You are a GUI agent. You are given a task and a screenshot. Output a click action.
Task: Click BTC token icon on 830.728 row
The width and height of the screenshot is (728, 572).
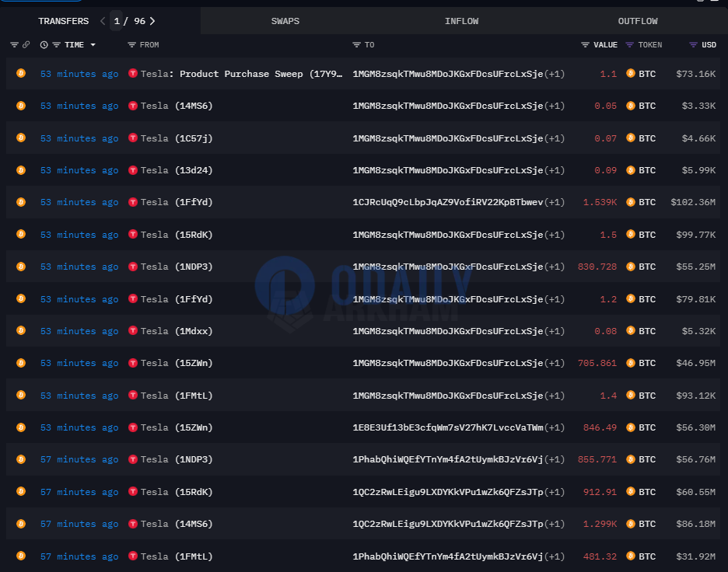click(631, 267)
